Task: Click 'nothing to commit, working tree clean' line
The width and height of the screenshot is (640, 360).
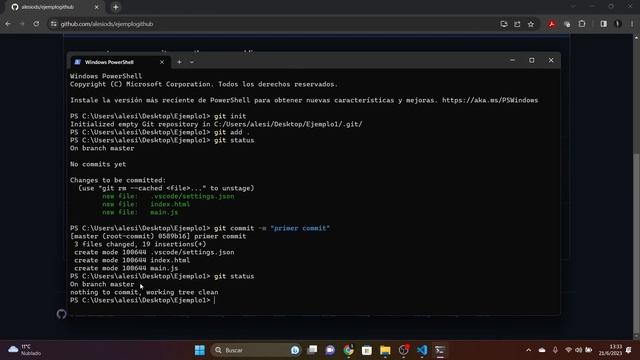Action: [x=144, y=292]
